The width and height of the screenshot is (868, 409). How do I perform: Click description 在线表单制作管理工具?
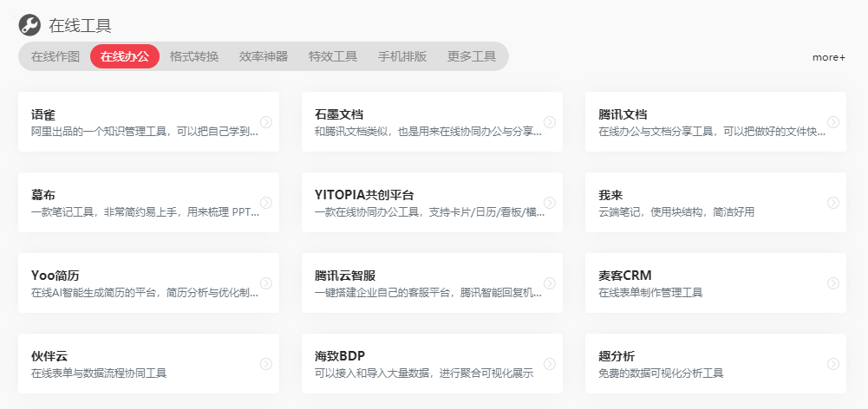[x=650, y=293]
